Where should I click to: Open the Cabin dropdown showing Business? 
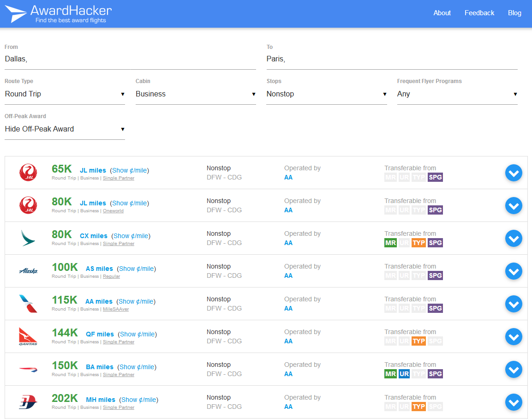(196, 94)
